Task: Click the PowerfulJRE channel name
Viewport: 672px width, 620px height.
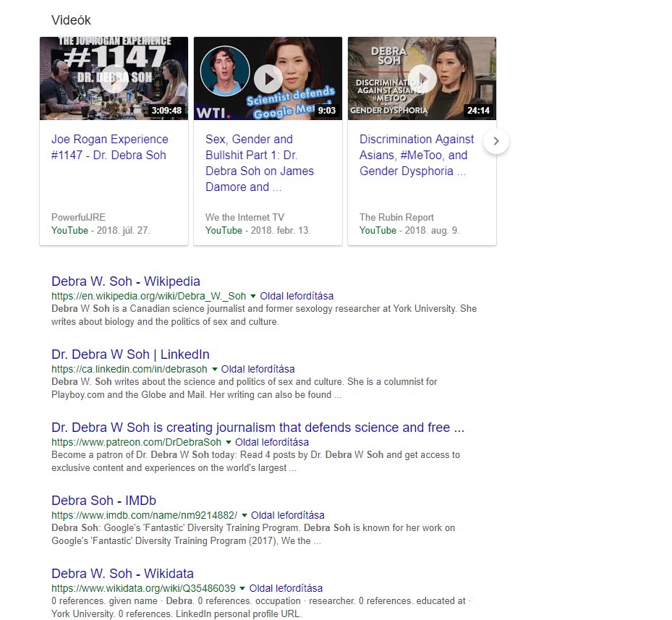Action: pyautogui.click(x=78, y=217)
